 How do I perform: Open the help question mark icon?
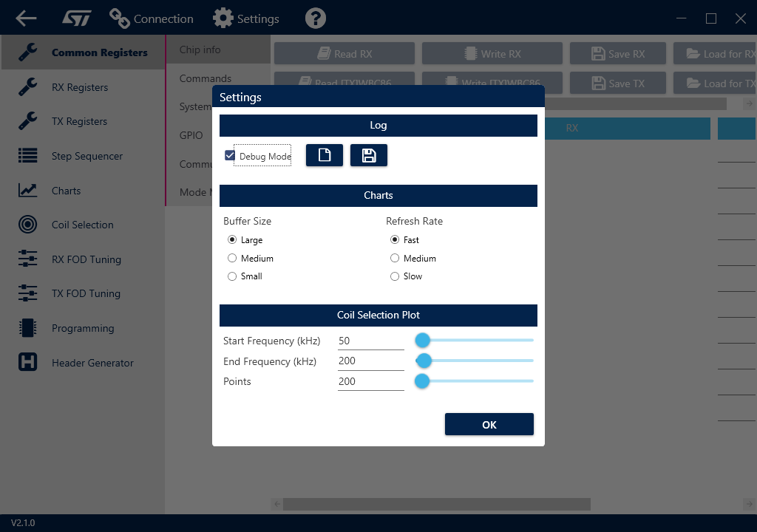(315, 18)
